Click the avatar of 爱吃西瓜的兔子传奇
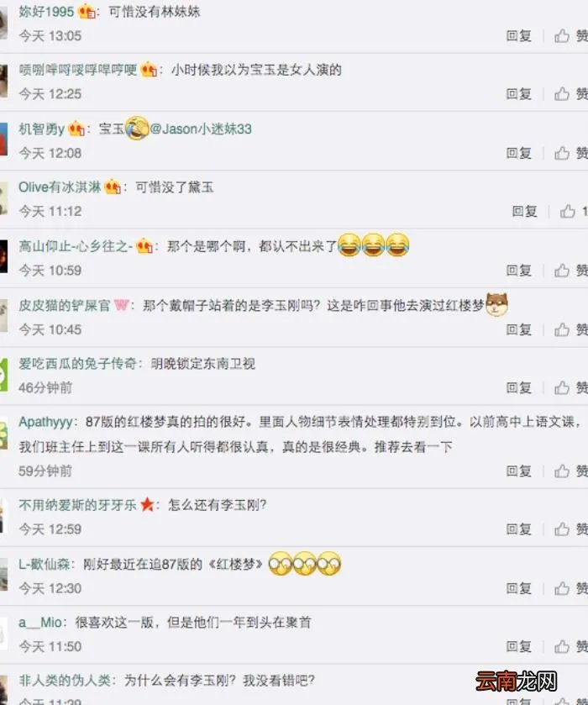588x705 pixels. (x=3, y=375)
